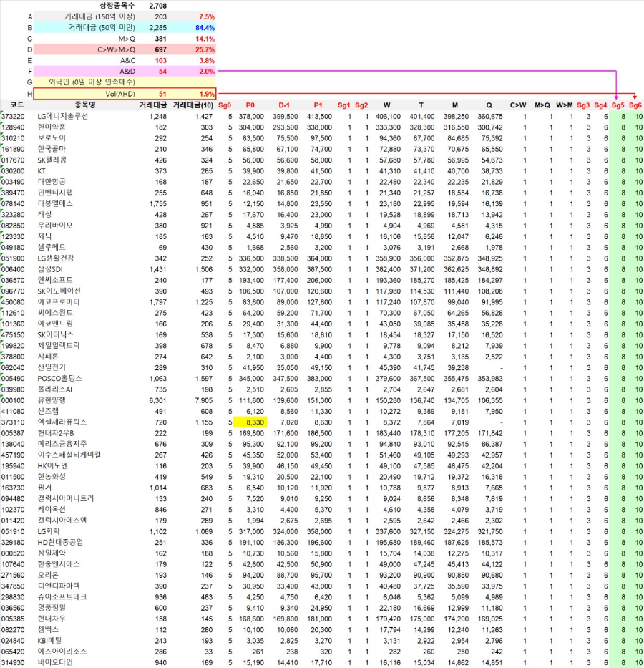Screen dimensions: 644x668
Task: Select the 에스아이리소스 stock name
Action: (62, 652)
